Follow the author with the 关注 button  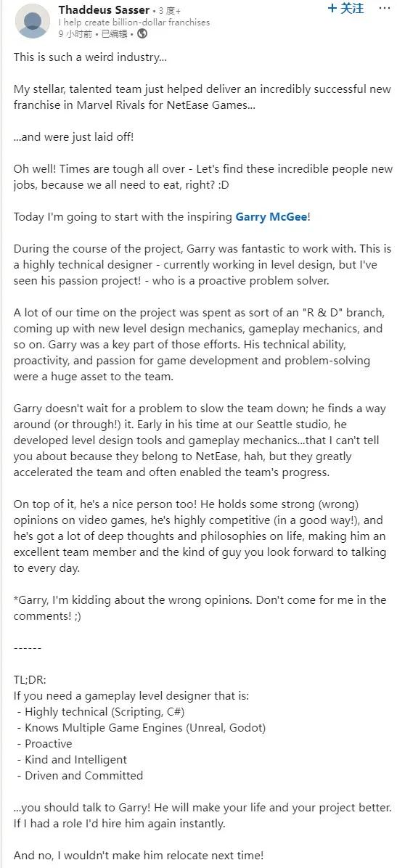[346, 8]
